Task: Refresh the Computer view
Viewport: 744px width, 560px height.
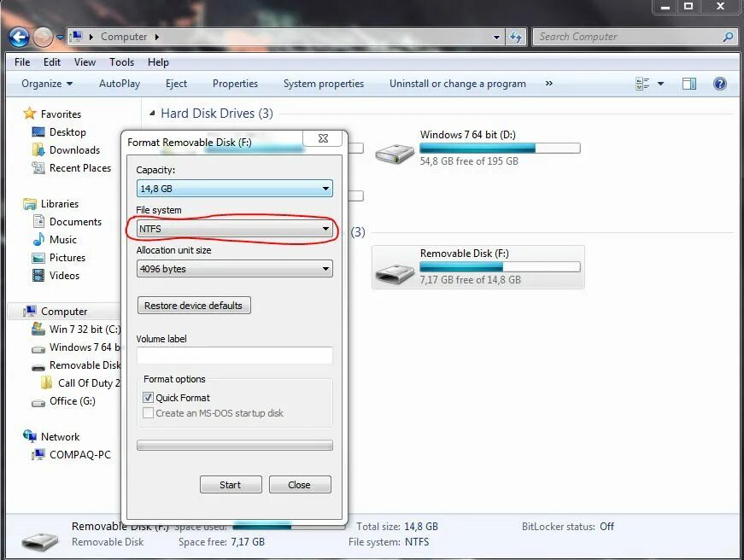Action: tap(516, 37)
